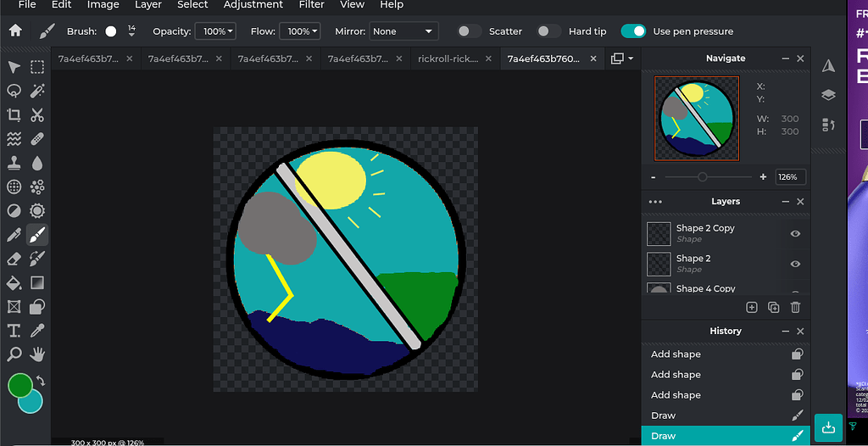Select the Disperse dot-cluster tool

[37, 187]
